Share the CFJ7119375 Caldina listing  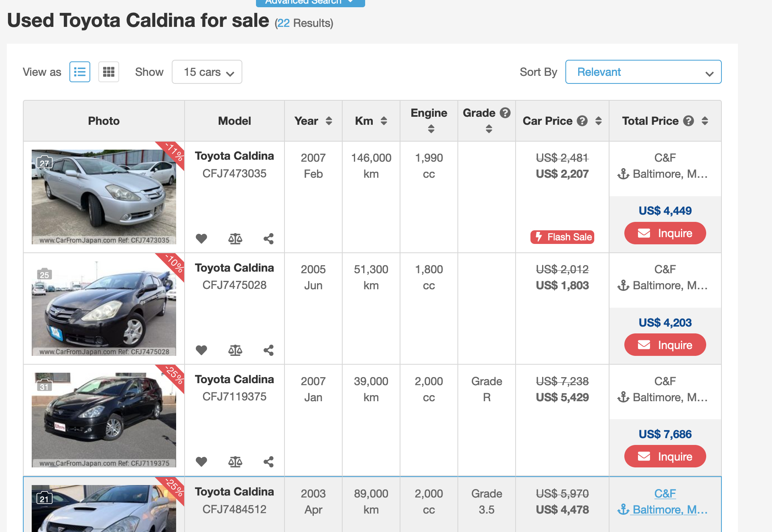click(x=268, y=462)
